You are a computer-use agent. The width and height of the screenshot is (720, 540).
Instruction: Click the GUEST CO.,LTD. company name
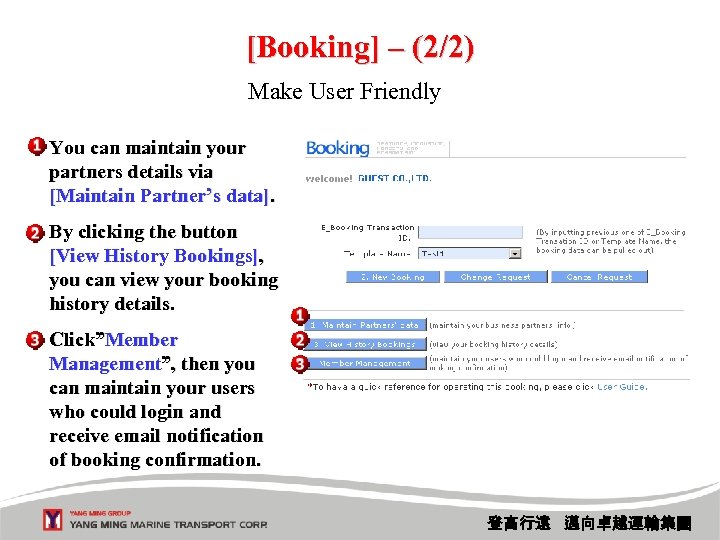[394, 179]
